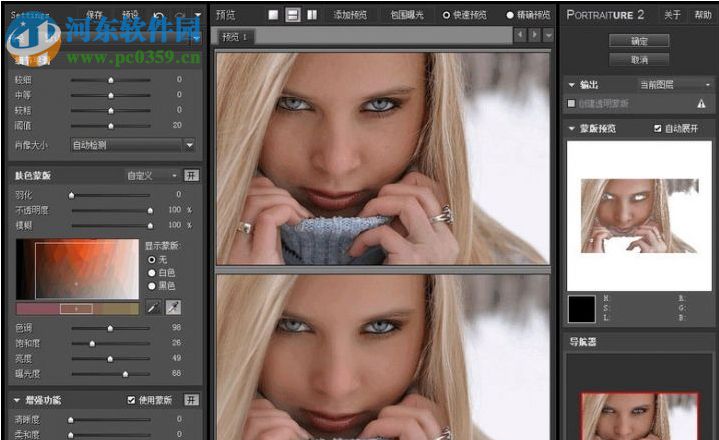Click the 不透明度 slider handle
Screen dimensions: 719x440
click(x=150, y=210)
